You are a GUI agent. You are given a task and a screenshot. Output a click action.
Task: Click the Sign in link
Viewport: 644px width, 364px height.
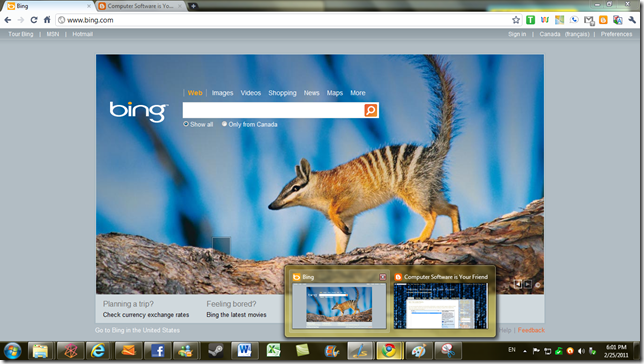[x=517, y=34]
